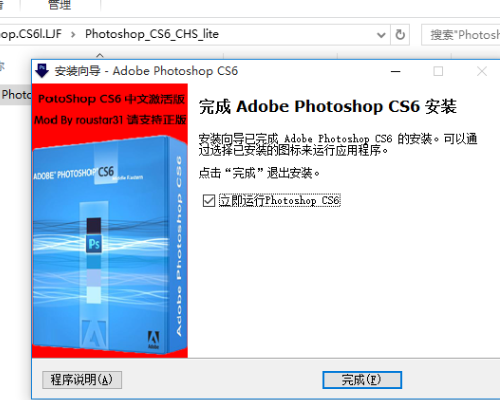Click the refresh button beside the address bar
Viewport: 500px width, 400px height.
400,34
